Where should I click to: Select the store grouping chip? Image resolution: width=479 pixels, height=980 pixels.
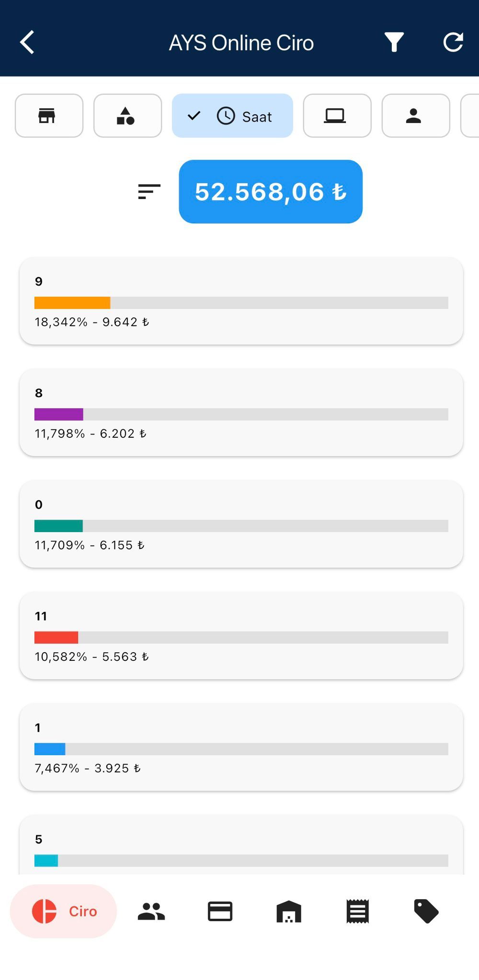[49, 116]
